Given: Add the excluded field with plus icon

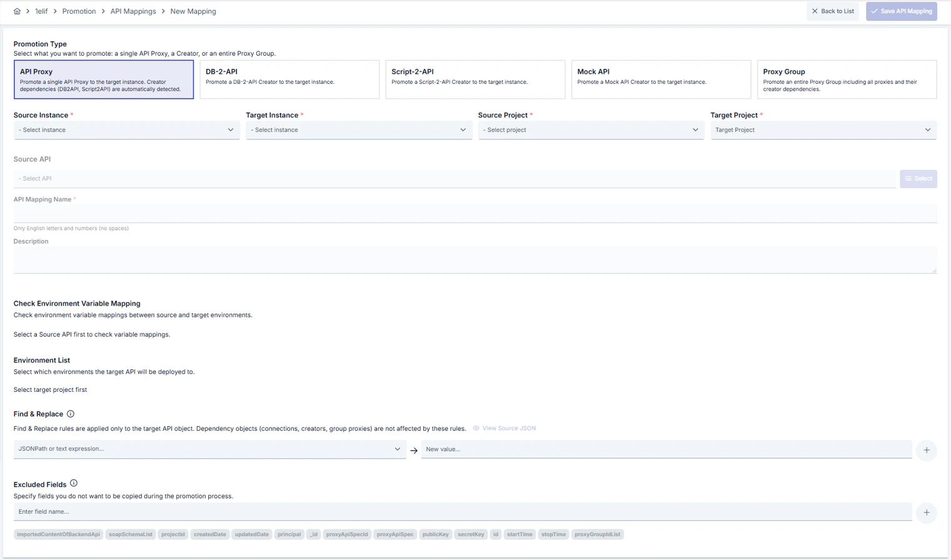Looking at the screenshot, I should 927,512.
